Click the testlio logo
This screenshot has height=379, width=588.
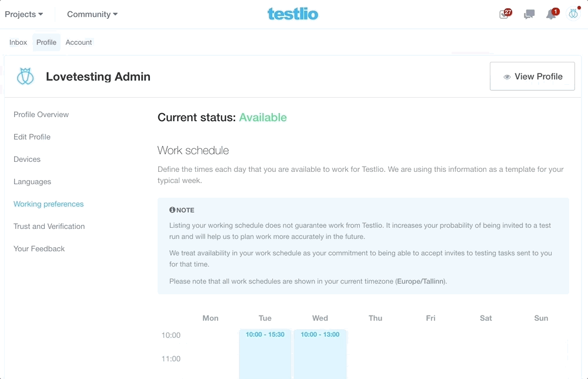click(293, 14)
